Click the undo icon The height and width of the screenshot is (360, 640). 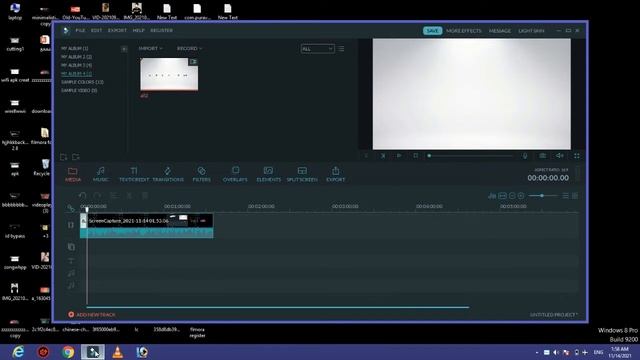pos(82,196)
